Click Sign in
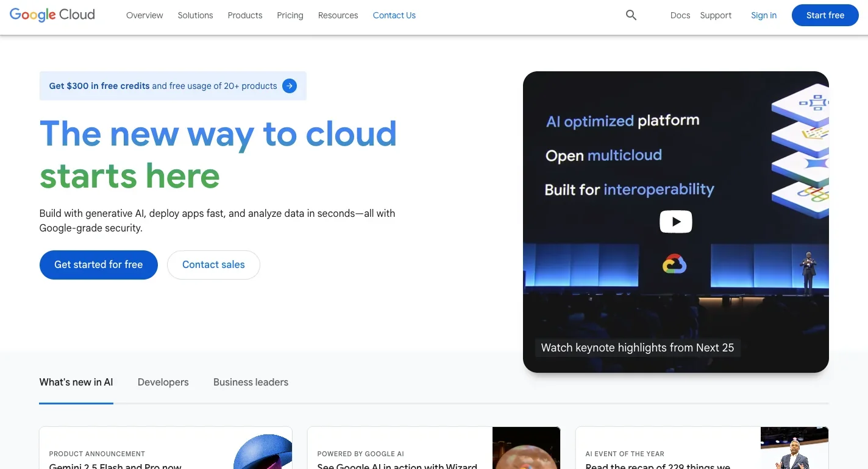868x469 pixels. coord(763,15)
